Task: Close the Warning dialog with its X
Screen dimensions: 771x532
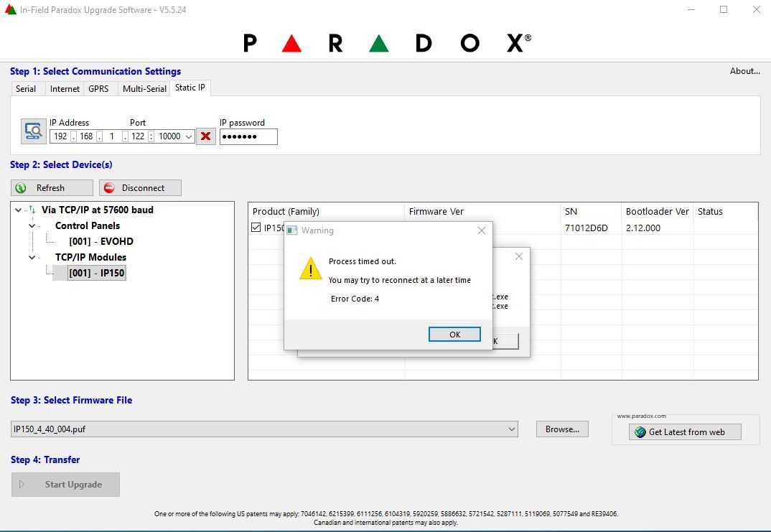Action: tap(482, 230)
